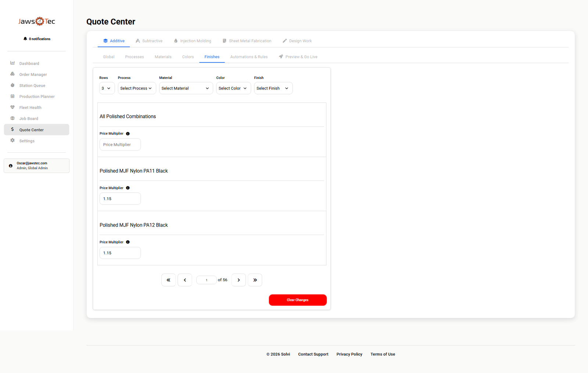Go to previous page arrow

click(185, 280)
